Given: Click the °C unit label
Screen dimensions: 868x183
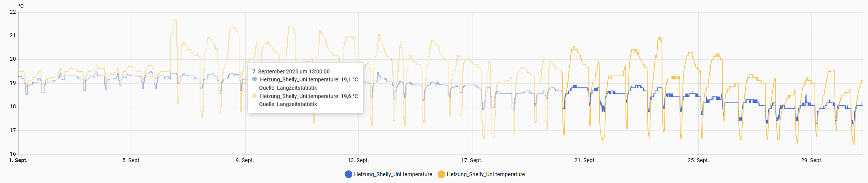Looking at the screenshot, I should [21, 6].
